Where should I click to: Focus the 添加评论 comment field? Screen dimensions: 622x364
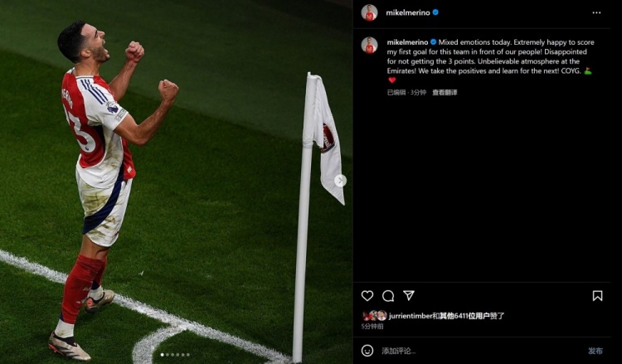tap(480, 351)
